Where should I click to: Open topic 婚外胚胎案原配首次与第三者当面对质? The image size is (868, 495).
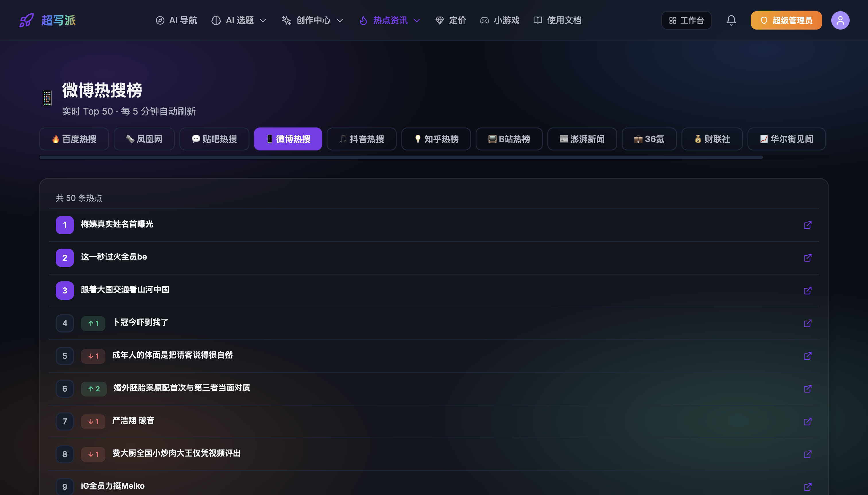click(x=182, y=388)
